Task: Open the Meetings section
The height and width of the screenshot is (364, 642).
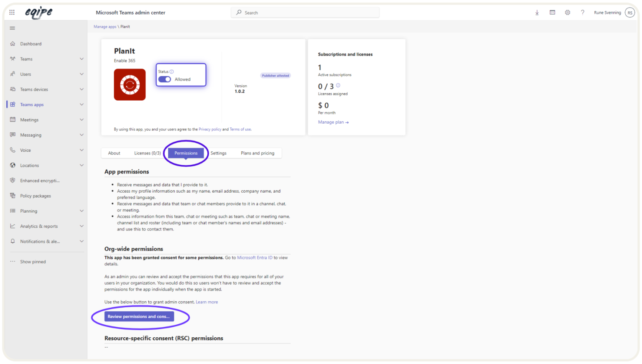Action: click(30, 120)
